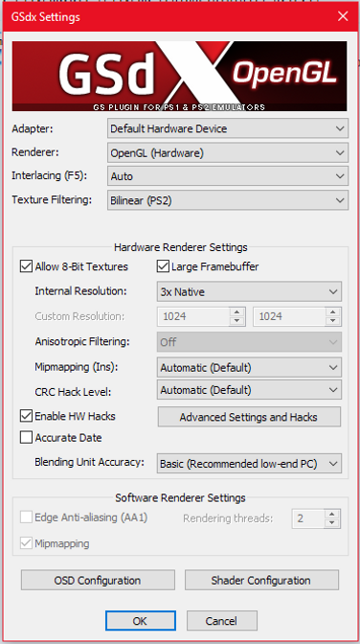Open Shader Configuration
The width and height of the screenshot is (360, 644).
coord(261,580)
